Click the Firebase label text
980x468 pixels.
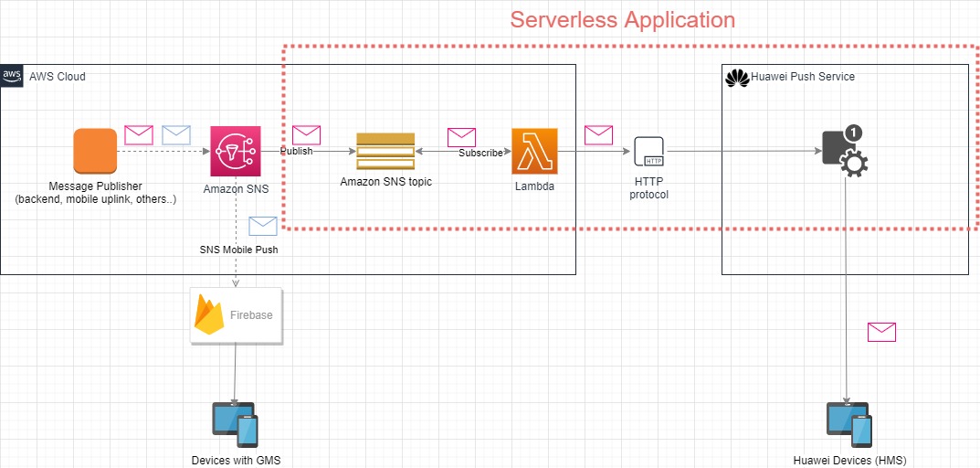pyautogui.click(x=252, y=314)
